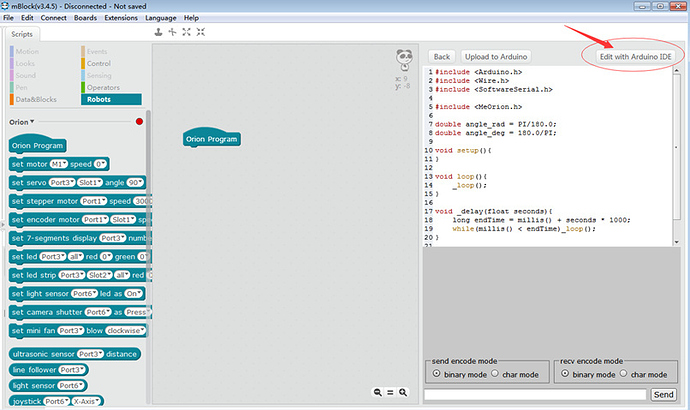Open the Connect menu
690x410 pixels.
[x=53, y=18]
